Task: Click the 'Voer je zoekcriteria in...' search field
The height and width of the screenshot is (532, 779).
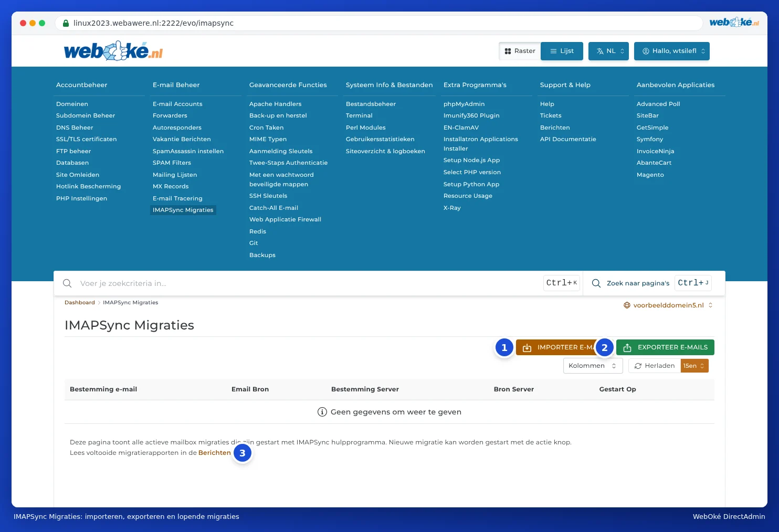Action: [310, 283]
